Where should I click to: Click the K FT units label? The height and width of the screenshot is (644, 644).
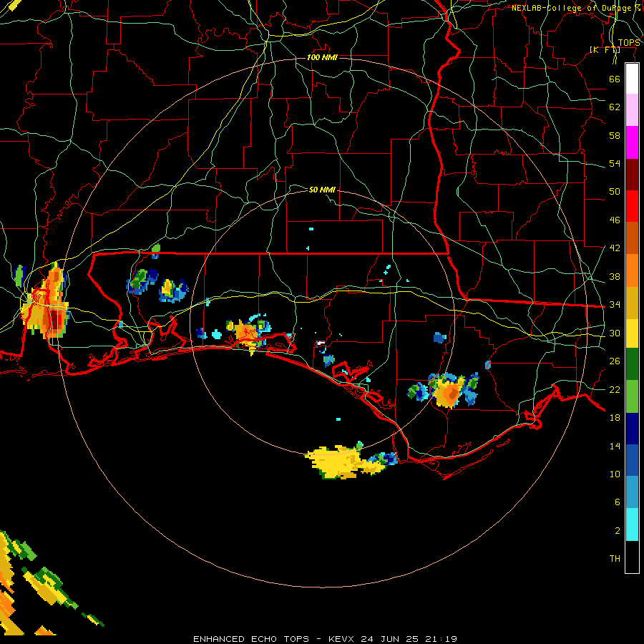coord(605,49)
